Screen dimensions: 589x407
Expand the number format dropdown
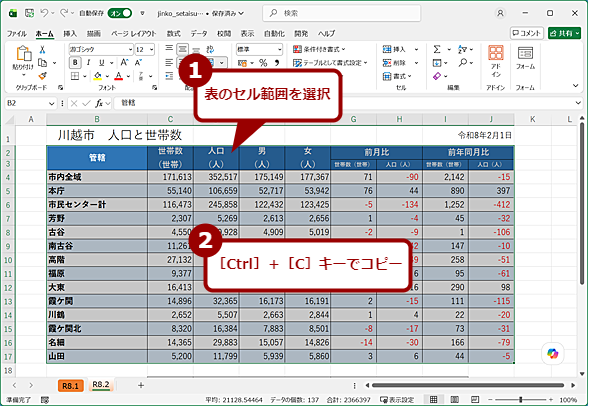279,49
